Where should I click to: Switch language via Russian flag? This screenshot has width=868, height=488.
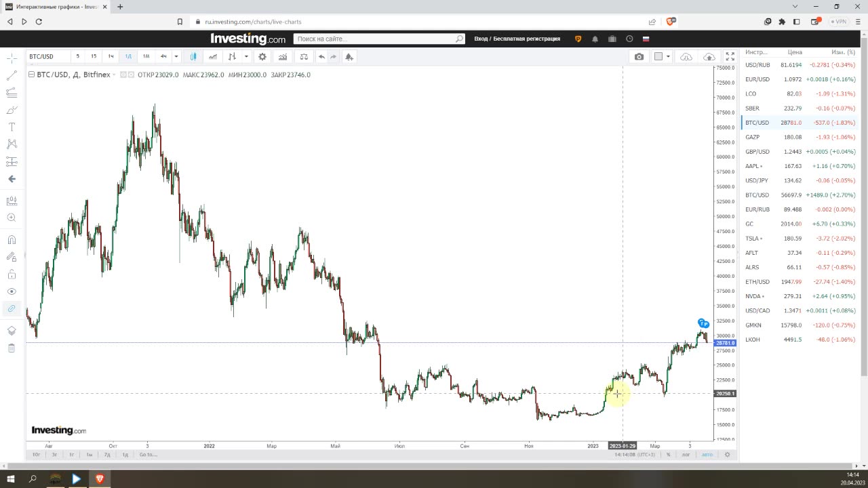(x=646, y=39)
